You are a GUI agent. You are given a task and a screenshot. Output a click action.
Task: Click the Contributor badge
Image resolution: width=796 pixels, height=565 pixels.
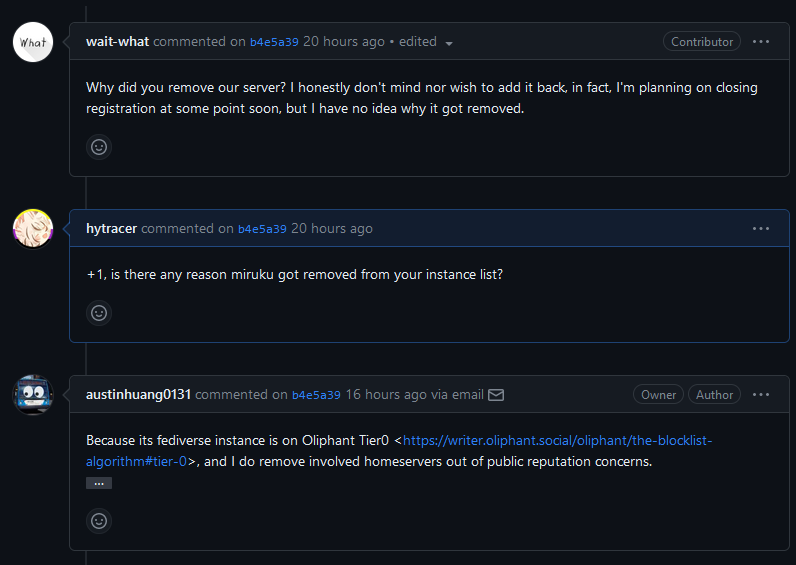701,42
